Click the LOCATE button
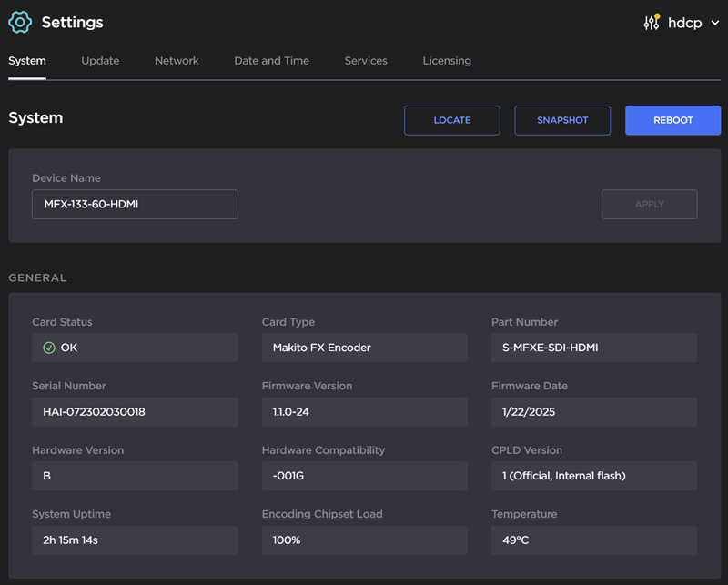Screen dimensions: 728x585 (451, 119)
